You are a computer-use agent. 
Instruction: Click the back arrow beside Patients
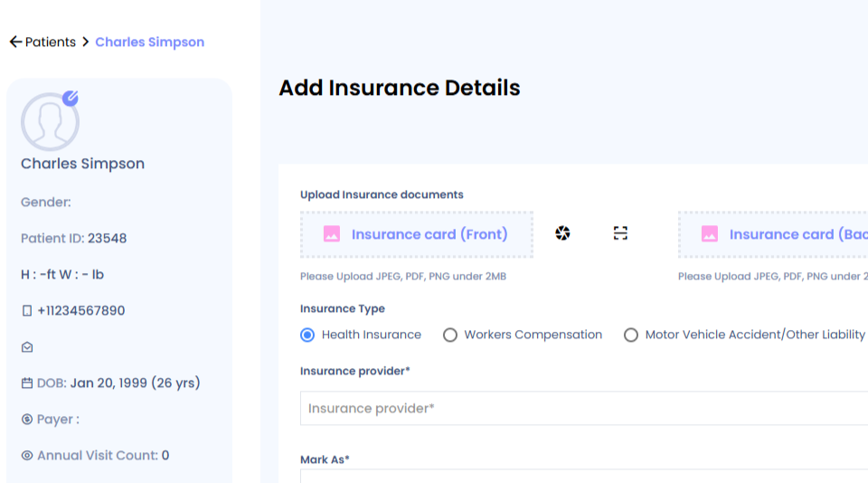(x=15, y=42)
